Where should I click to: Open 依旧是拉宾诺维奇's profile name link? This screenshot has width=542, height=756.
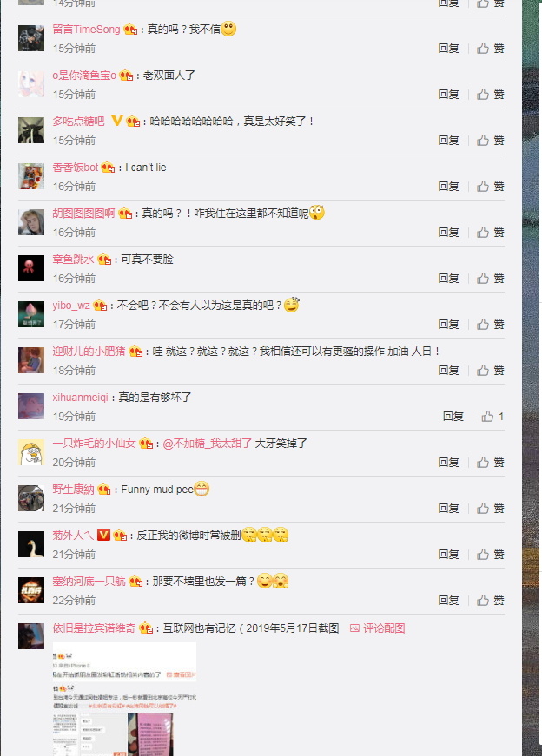94,628
